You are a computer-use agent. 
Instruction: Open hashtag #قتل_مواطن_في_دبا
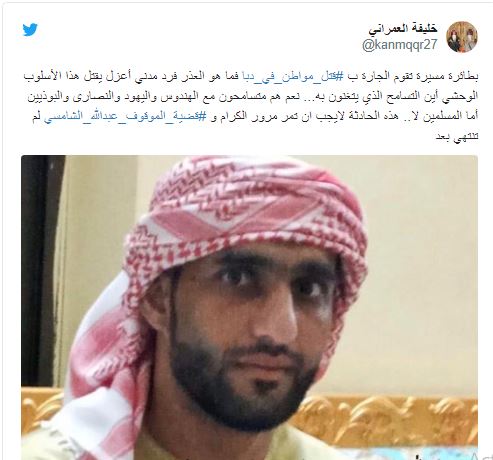pyautogui.click(x=289, y=77)
